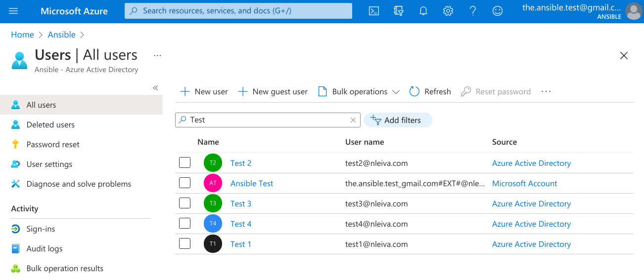Open the notifications bell
The image size is (644, 280).
pos(423,11)
